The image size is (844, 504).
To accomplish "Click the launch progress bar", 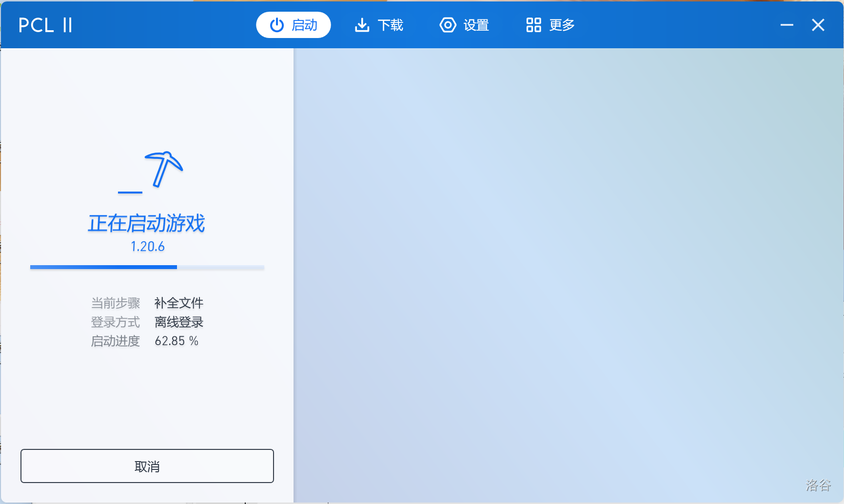I will tap(147, 267).
